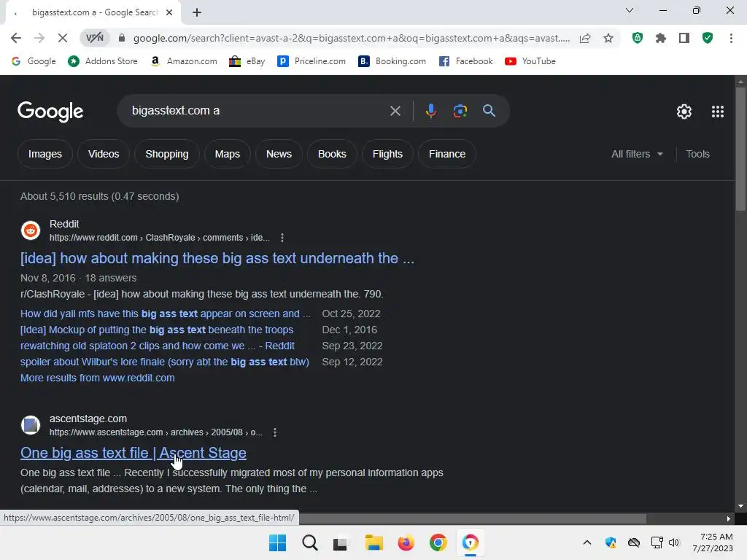Screen dimensions: 747x560
Task: Open the Reddit big ass text idea result
Action: pyautogui.click(x=217, y=258)
